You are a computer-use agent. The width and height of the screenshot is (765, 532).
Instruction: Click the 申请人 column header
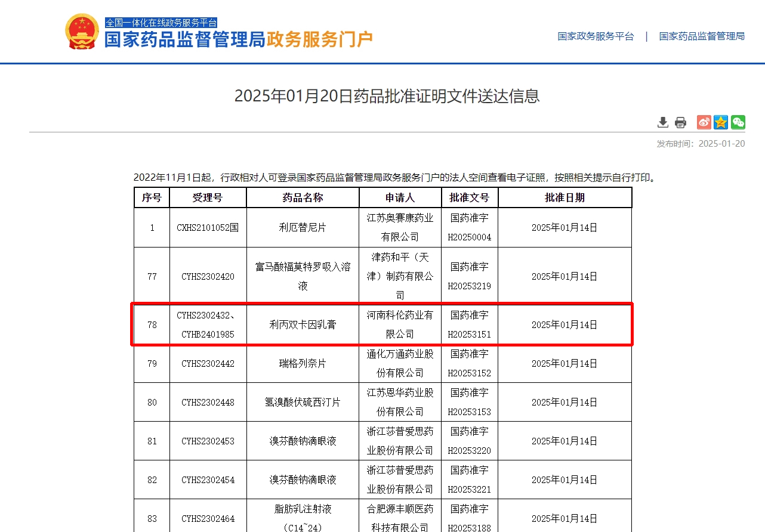point(400,197)
